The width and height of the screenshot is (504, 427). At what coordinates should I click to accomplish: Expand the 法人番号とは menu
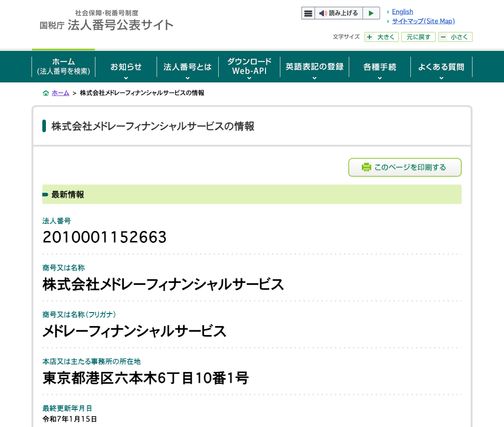click(187, 67)
